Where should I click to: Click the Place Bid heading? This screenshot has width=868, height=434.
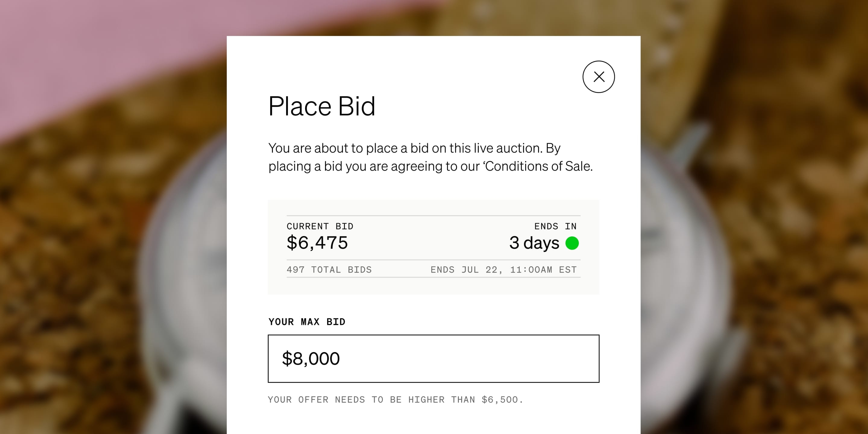[x=322, y=106]
